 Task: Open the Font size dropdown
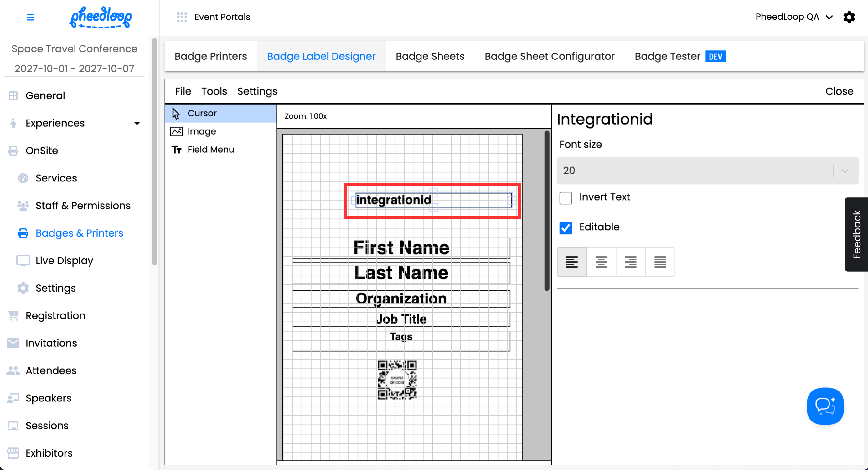[x=707, y=170]
